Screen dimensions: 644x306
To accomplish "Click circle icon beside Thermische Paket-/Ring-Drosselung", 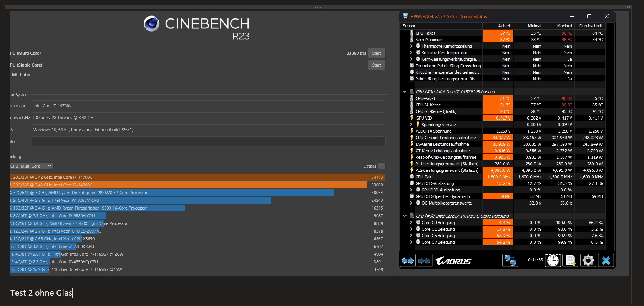I will 412,66.
